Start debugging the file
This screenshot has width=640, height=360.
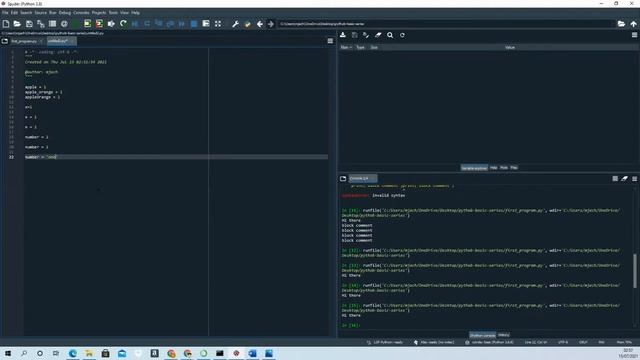pyautogui.click(x=135, y=24)
